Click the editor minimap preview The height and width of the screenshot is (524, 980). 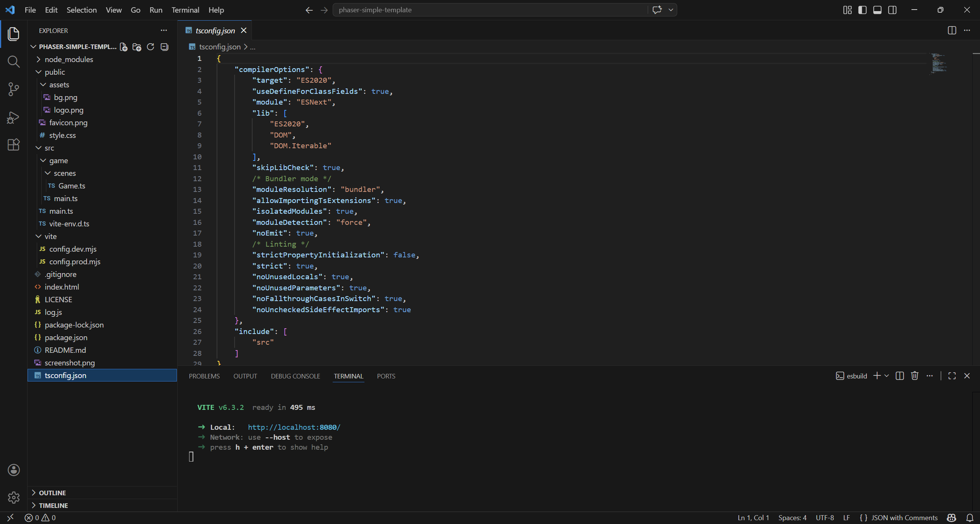(939, 63)
